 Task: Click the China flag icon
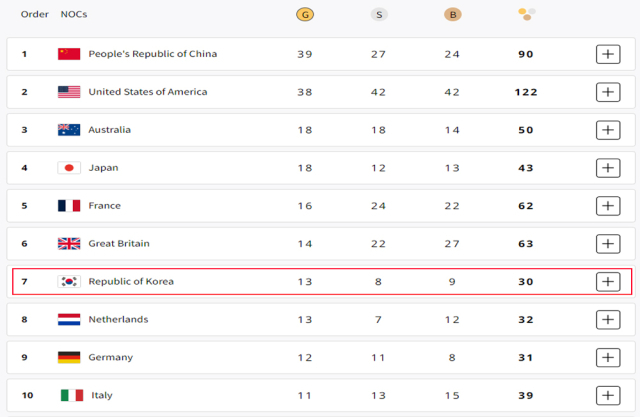point(69,54)
